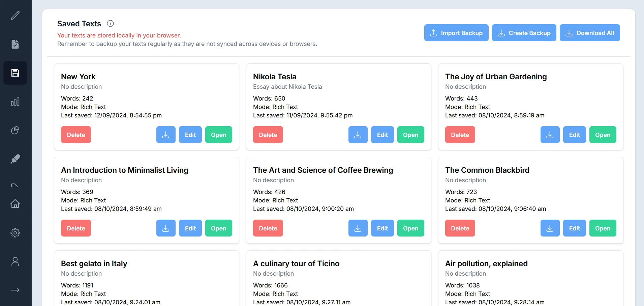The width and height of the screenshot is (644, 306).
Task: Open The Common Blackbird text
Action: point(603,228)
